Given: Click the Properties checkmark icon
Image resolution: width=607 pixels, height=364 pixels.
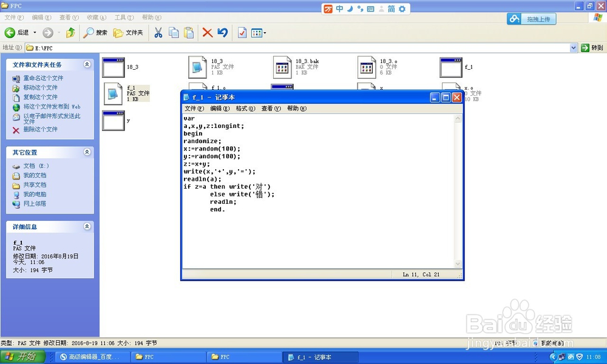Looking at the screenshot, I should 242,33.
